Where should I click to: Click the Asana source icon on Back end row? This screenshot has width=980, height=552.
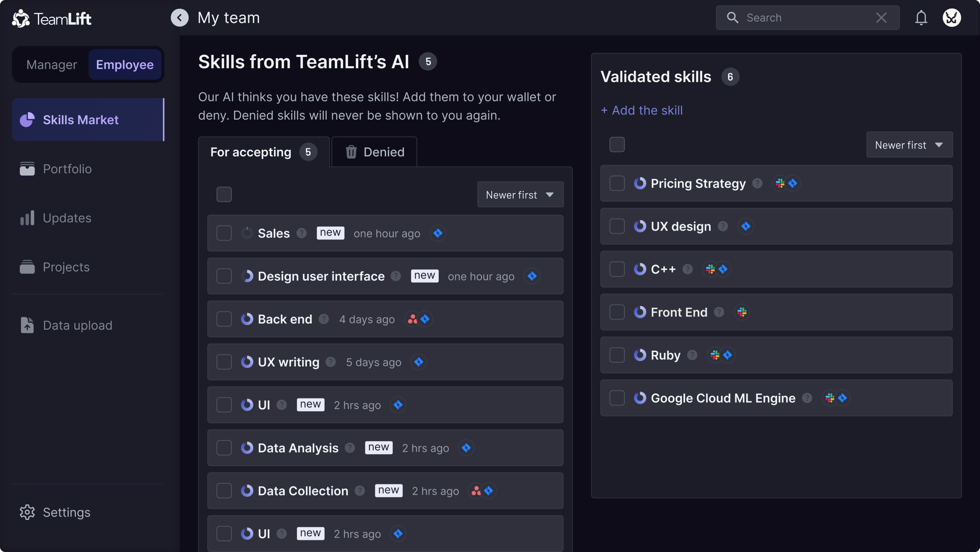point(413,319)
